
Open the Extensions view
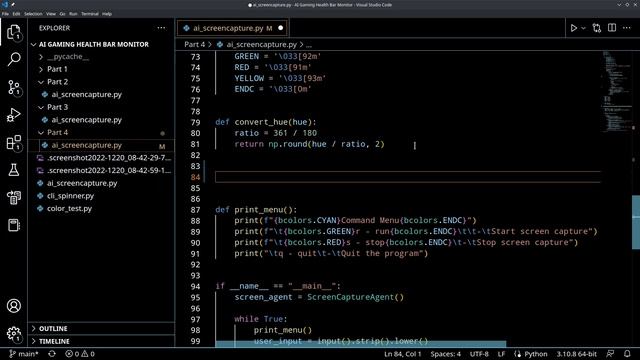click(13, 142)
